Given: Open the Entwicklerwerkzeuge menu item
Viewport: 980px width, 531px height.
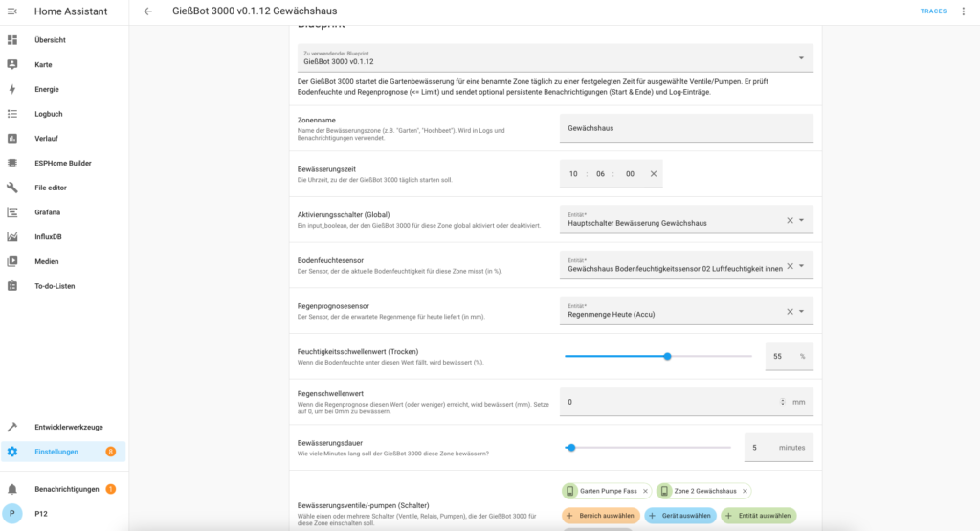Looking at the screenshot, I should click(64, 428).
